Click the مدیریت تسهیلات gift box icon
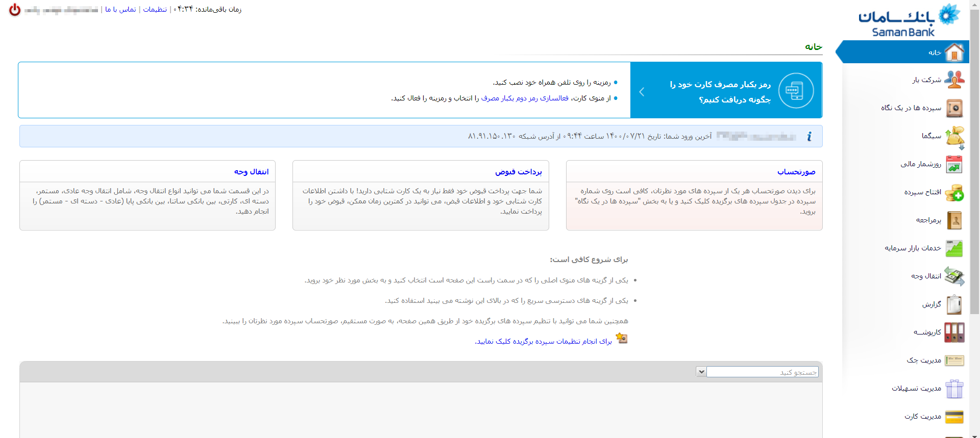This screenshot has width=980, height=438. (954, 389)
